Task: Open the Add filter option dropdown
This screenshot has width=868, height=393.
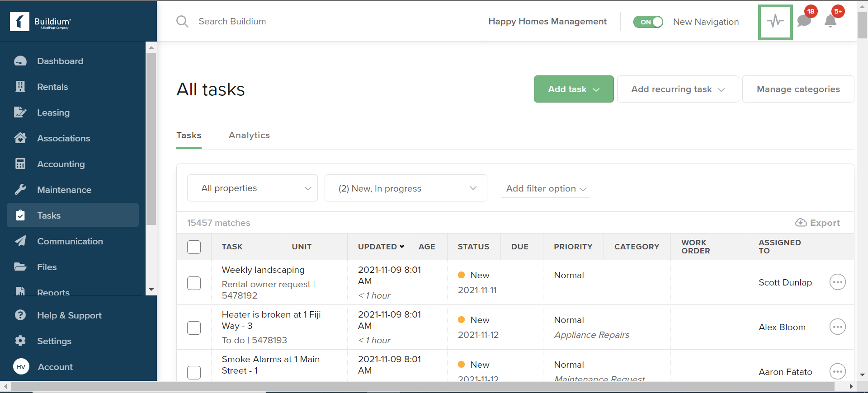Action: tap(546, 189)
